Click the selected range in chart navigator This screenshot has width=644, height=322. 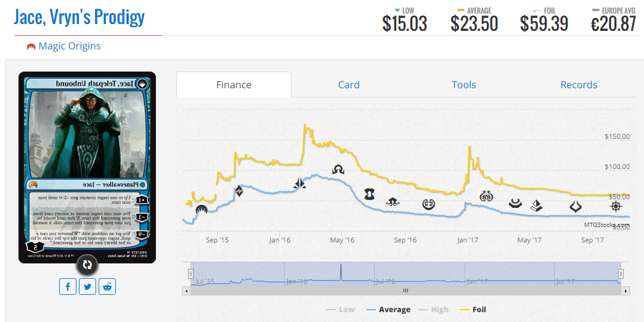[x=406, y=273]
